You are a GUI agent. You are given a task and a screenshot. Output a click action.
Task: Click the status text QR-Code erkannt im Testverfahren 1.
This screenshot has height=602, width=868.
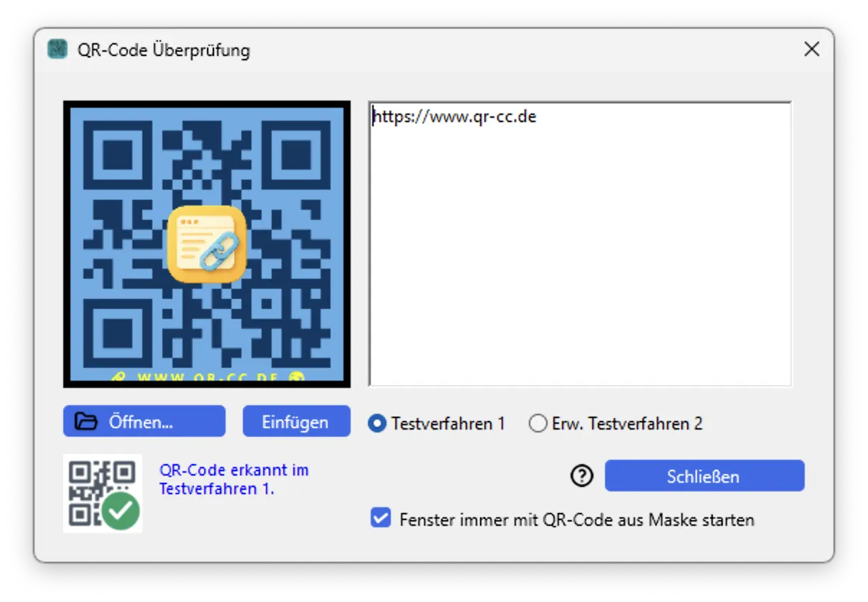234,479
